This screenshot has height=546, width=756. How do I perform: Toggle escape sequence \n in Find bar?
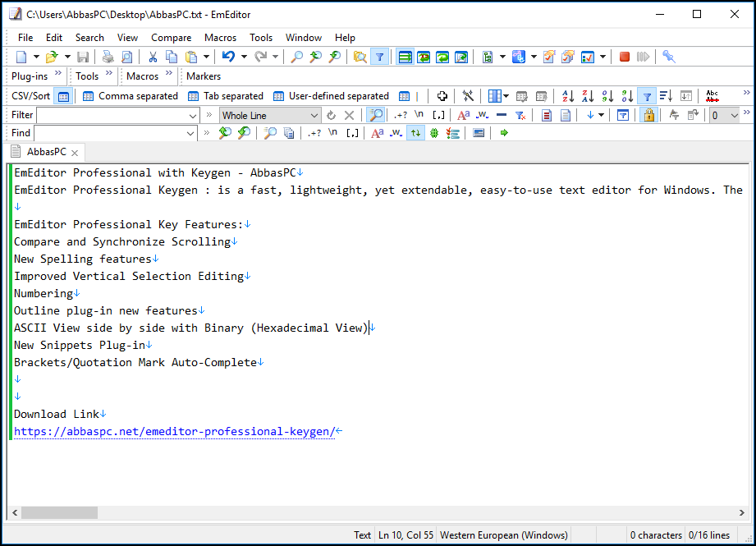coord(332,133)
